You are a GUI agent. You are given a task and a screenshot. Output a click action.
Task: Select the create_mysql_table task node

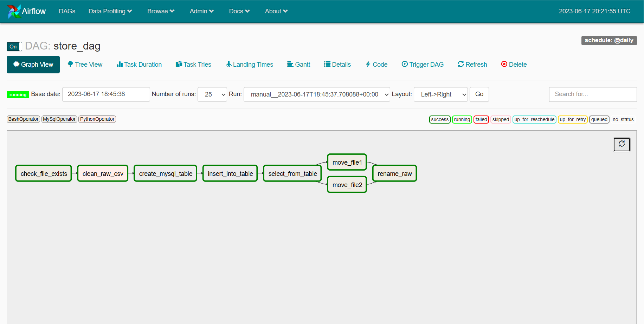click(166, 173)
